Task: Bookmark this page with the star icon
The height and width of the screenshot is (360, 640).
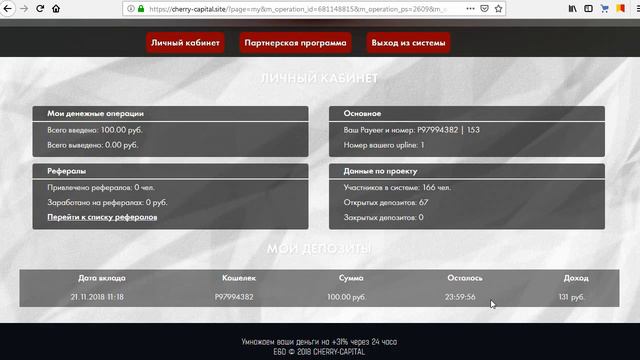Action: (498, 9)
